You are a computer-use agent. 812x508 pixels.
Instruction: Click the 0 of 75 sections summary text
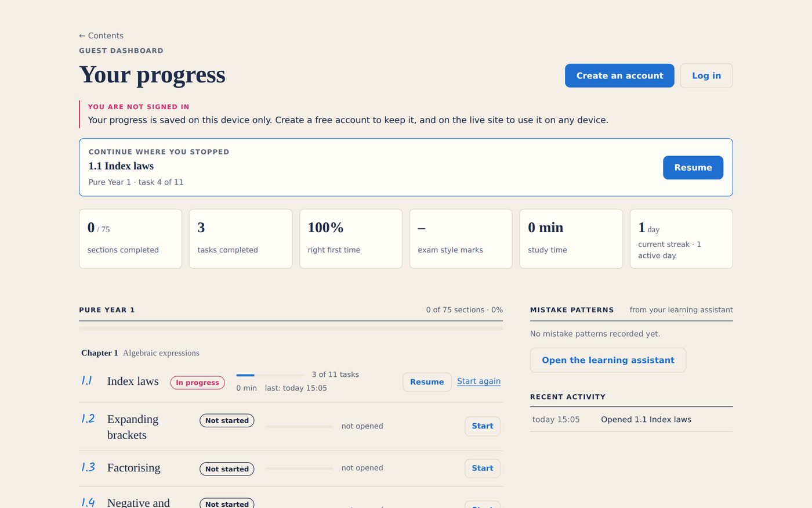coord(464,310)
